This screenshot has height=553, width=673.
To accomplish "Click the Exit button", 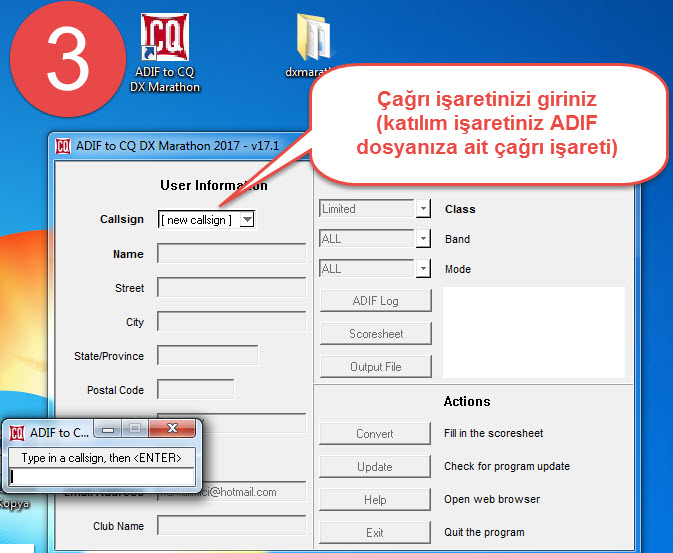I will [x=375, y=533].
